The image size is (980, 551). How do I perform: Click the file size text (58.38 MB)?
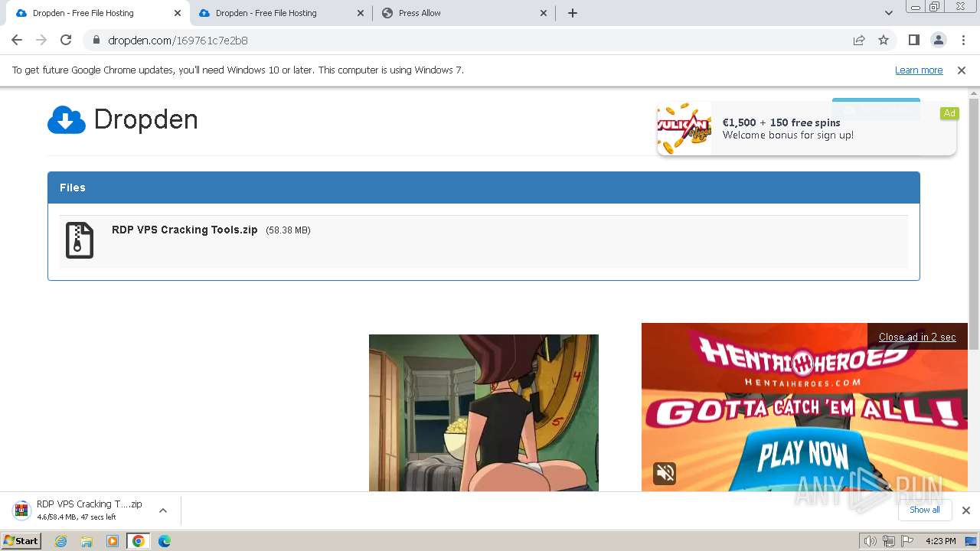(288, 230)
